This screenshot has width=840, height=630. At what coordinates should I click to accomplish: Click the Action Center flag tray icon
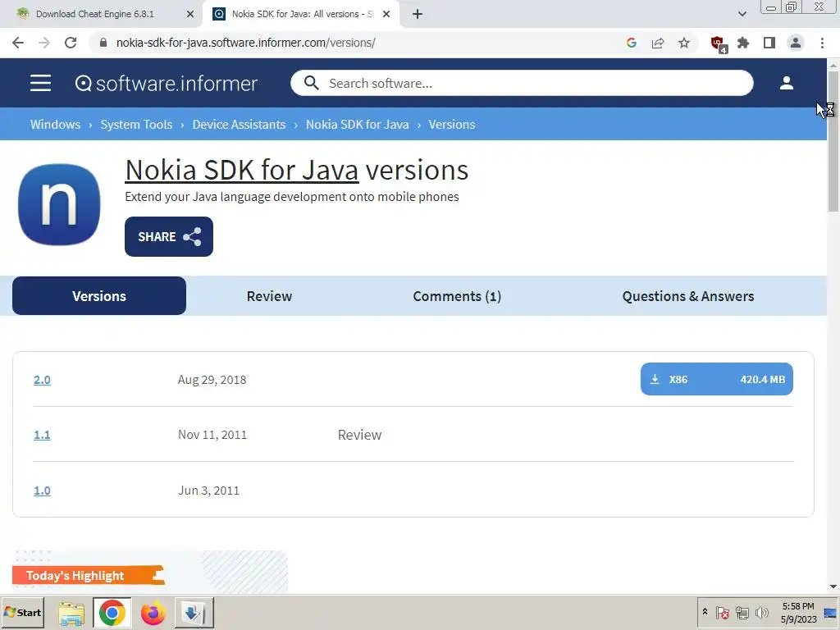(x=722, y=612)
